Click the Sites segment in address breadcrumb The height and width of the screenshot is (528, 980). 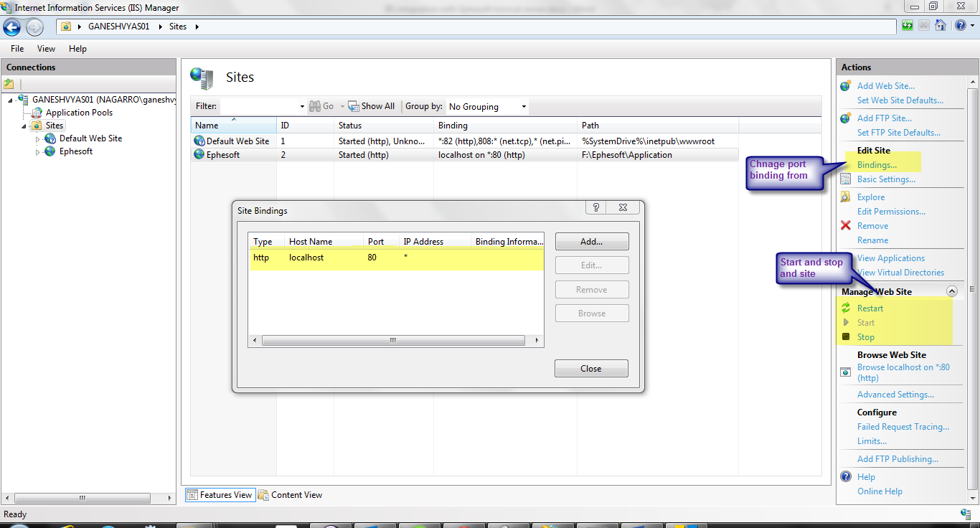[178, 27]
